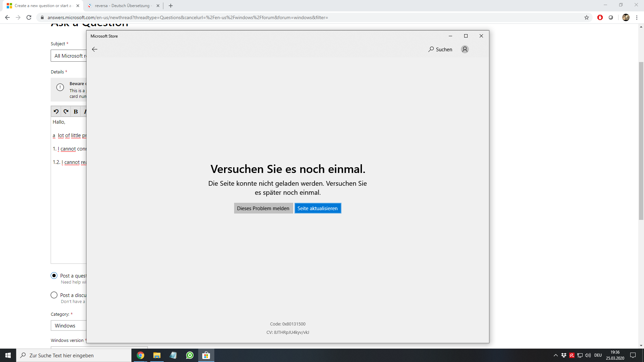The image size is (644, 362).
Task: Open a new Chrome tab
Action: click(x=171, y=6)
